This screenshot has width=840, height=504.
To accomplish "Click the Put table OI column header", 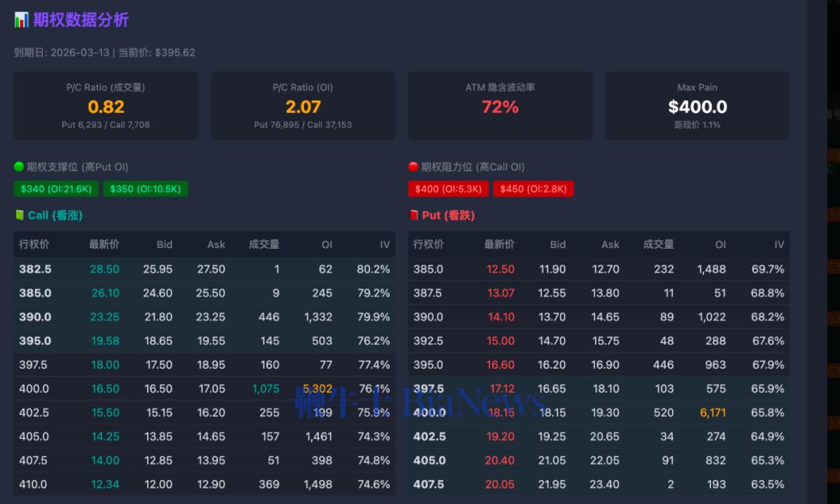I will click(x=720, y=244).
